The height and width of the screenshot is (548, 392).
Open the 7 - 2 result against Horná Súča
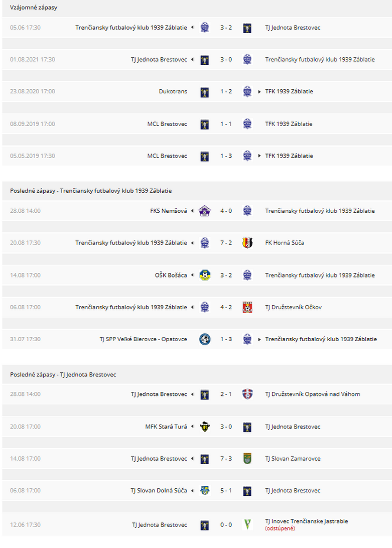(226, 243)
